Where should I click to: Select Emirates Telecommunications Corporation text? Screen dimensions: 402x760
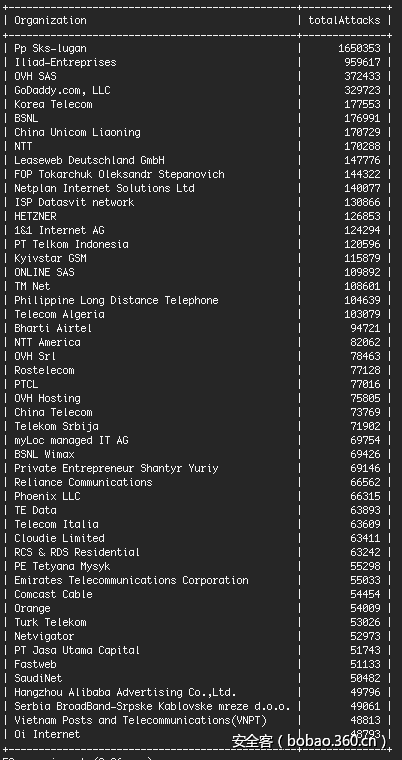(131, 580)
